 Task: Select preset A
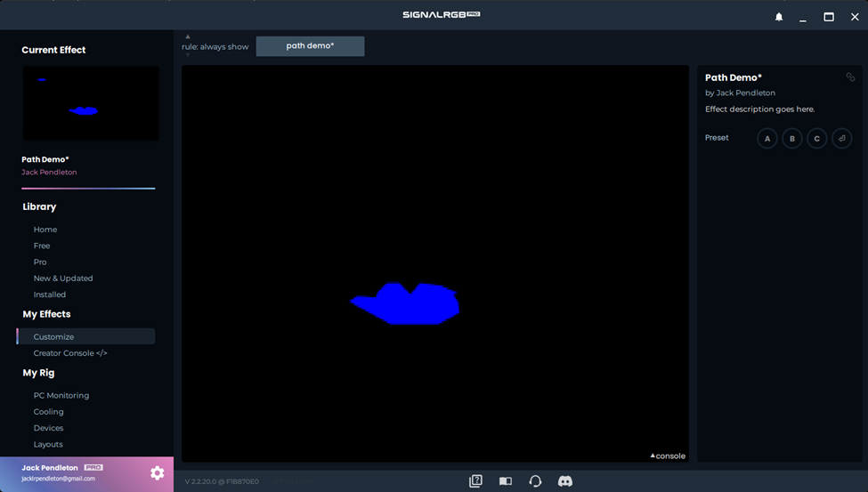(x=767, y=139)
